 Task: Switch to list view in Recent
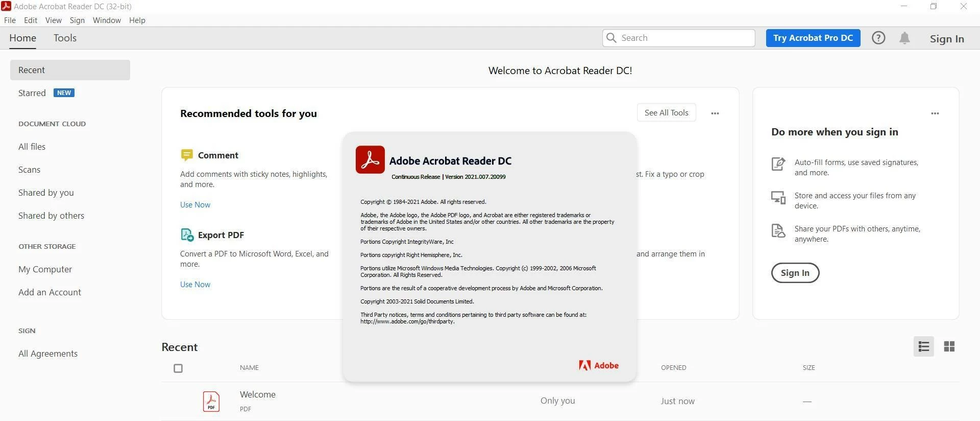pyautogui.click(x=924, y=347)
